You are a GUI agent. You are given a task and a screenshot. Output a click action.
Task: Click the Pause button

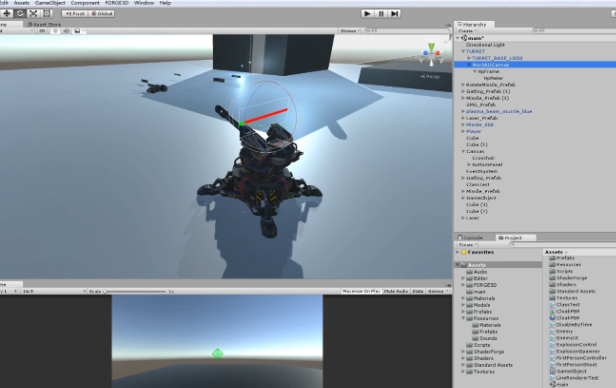point(381,13)
